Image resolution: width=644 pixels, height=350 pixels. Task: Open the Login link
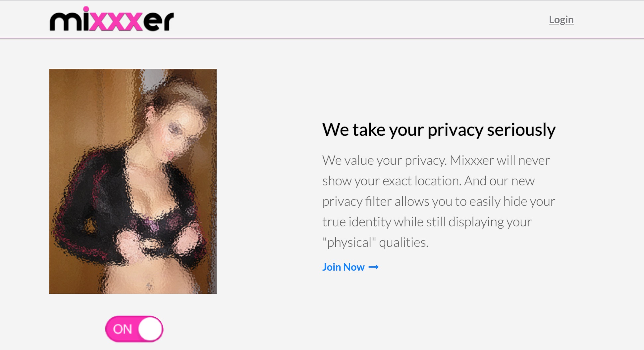point(561,20)
